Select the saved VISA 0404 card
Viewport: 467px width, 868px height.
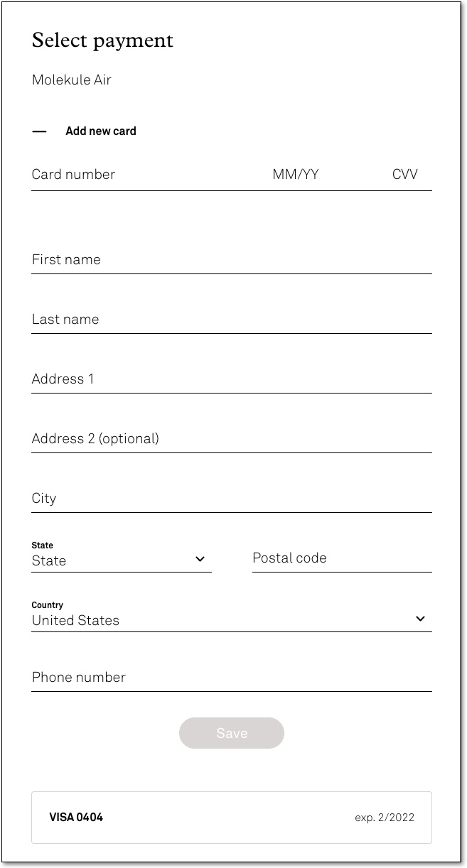tap(231, 818)
